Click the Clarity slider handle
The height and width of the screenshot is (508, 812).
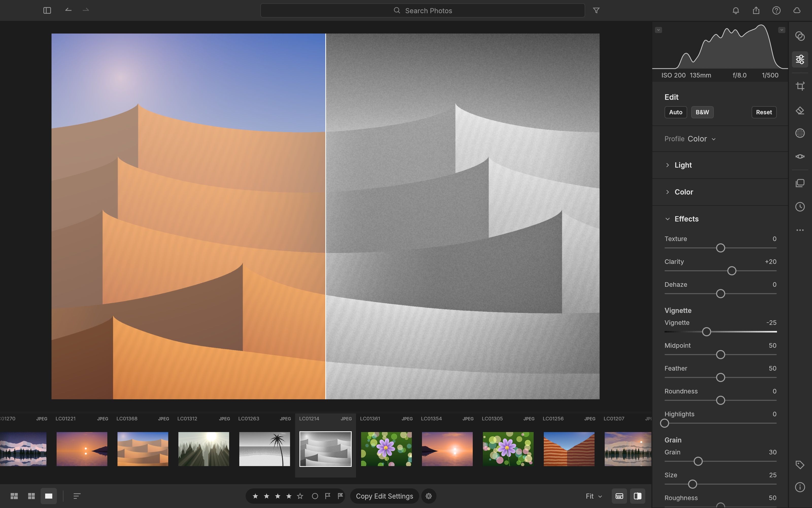click(732, 271)
